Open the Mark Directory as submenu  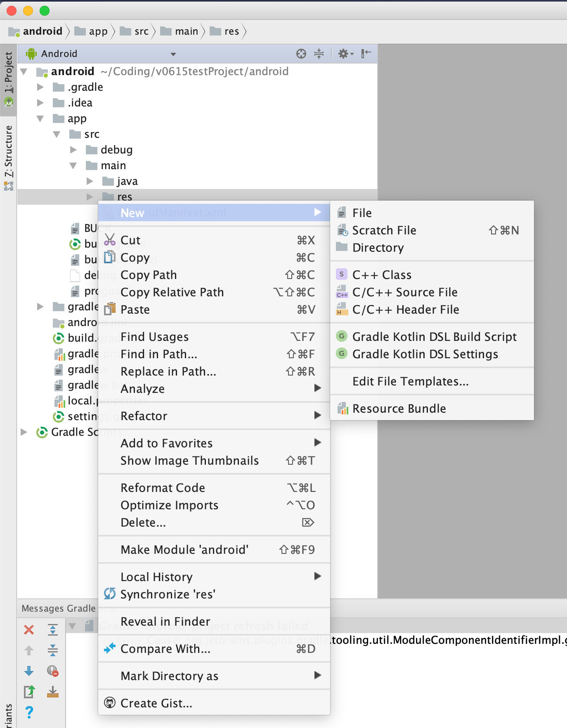point(214,676)
